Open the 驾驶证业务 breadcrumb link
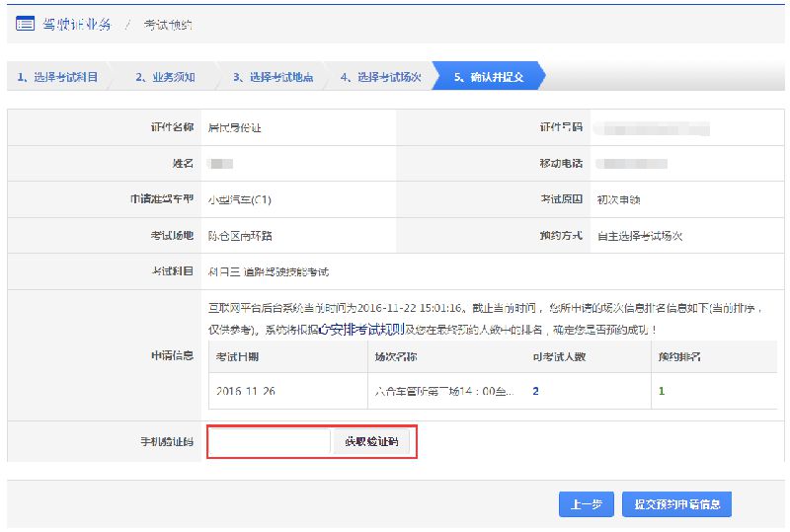The height and width of the screenshot is (532, 790). (77, 24)
